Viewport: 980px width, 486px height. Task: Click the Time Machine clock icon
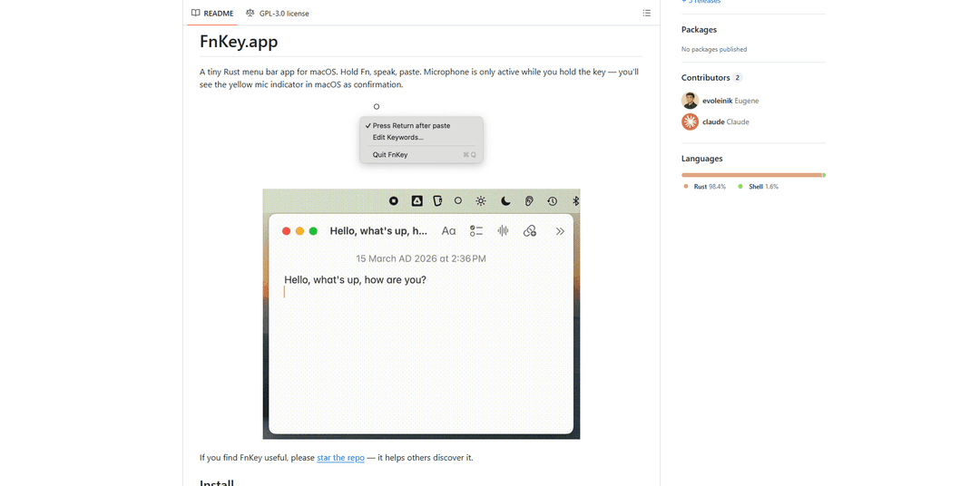pos(552,200)
